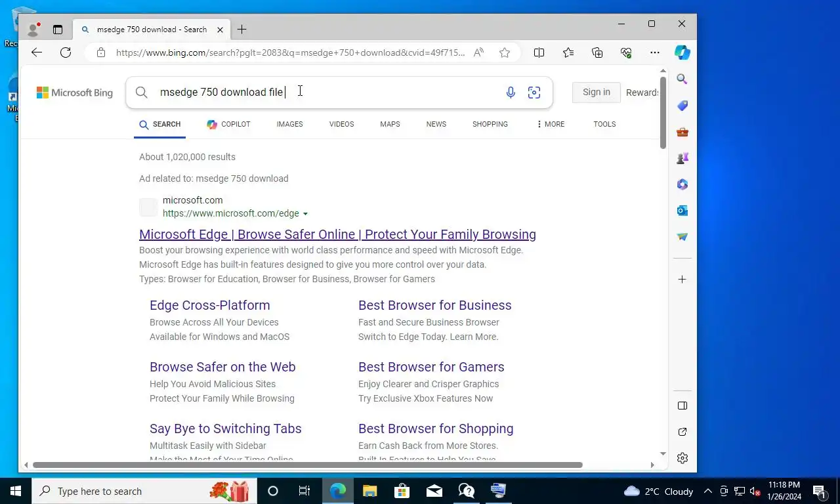Open Browse Safer on the Web link

pyautogui.click(x=222, y=367)
